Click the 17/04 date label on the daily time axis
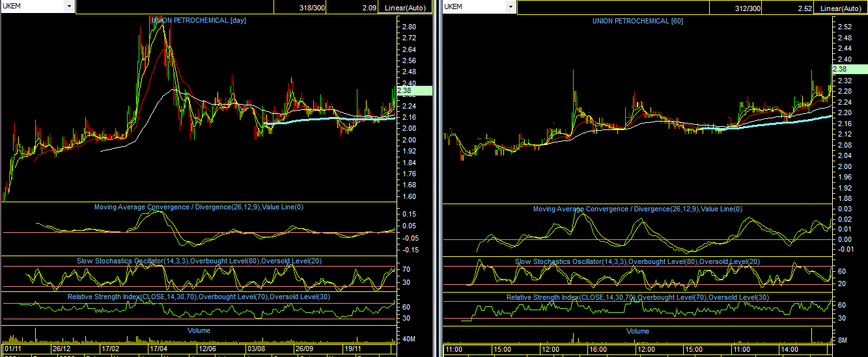The image size is (868, 357). click(x=159, y=349)
